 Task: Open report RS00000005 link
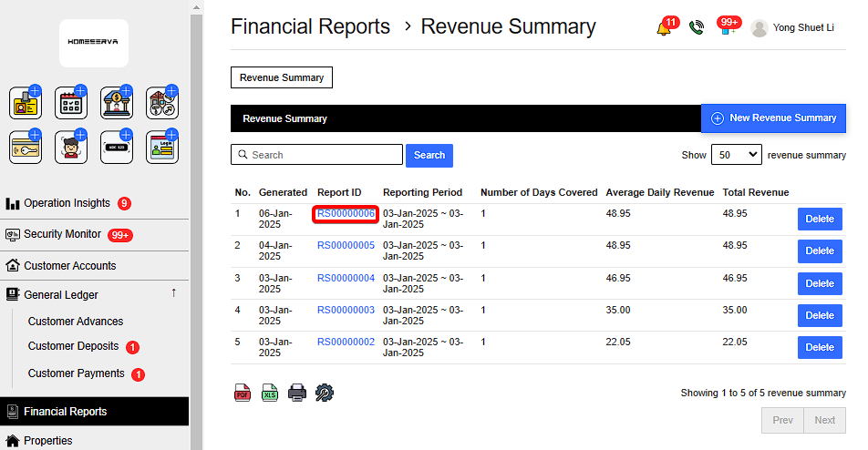point(346,245)
